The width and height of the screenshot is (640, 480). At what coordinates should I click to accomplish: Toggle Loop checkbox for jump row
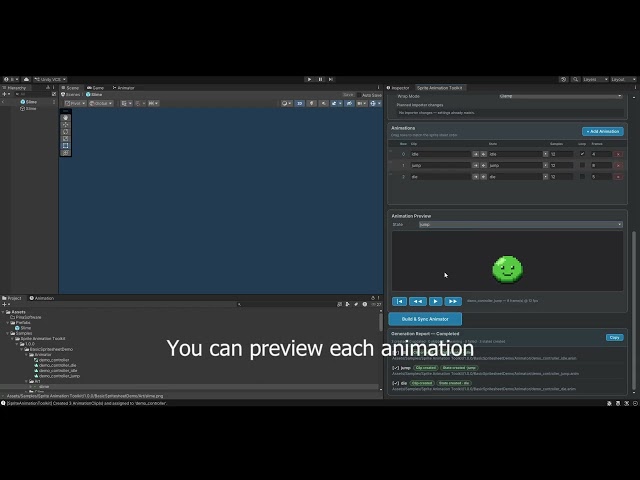tap(582, 165)
